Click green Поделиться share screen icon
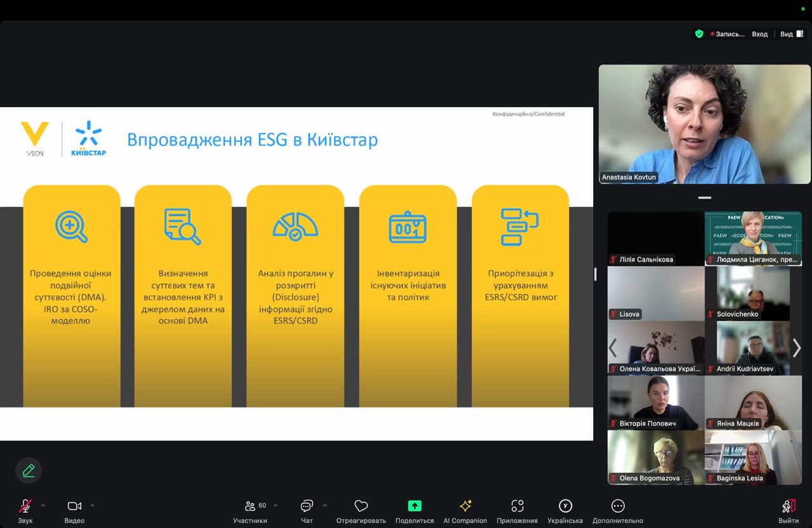 click(414, 506)
